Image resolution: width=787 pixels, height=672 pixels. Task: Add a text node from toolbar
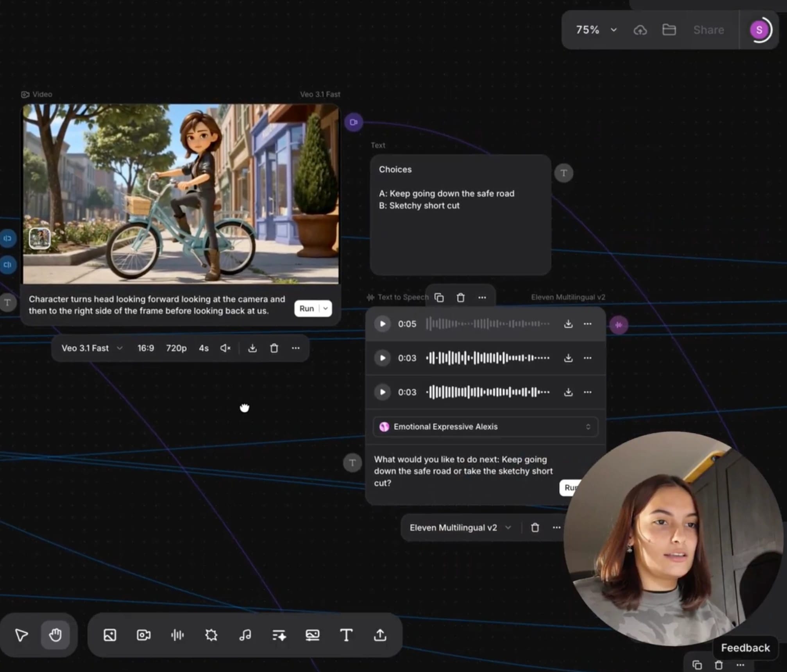tap(346, 635)
